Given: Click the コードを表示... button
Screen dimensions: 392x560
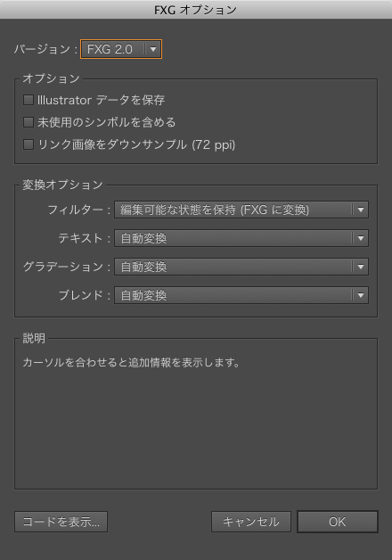Looking at the screenshot, I should pos(61,522).
